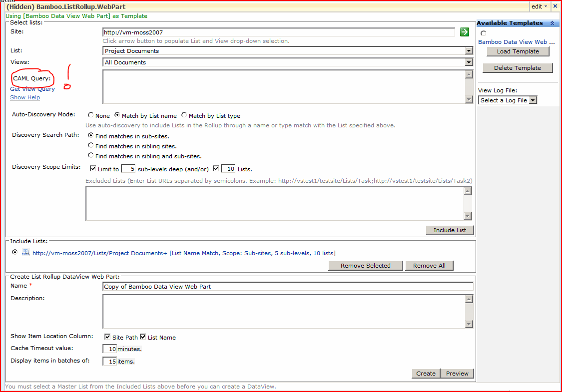Collapse the Available Templates panel chevron

click(552, 23)
